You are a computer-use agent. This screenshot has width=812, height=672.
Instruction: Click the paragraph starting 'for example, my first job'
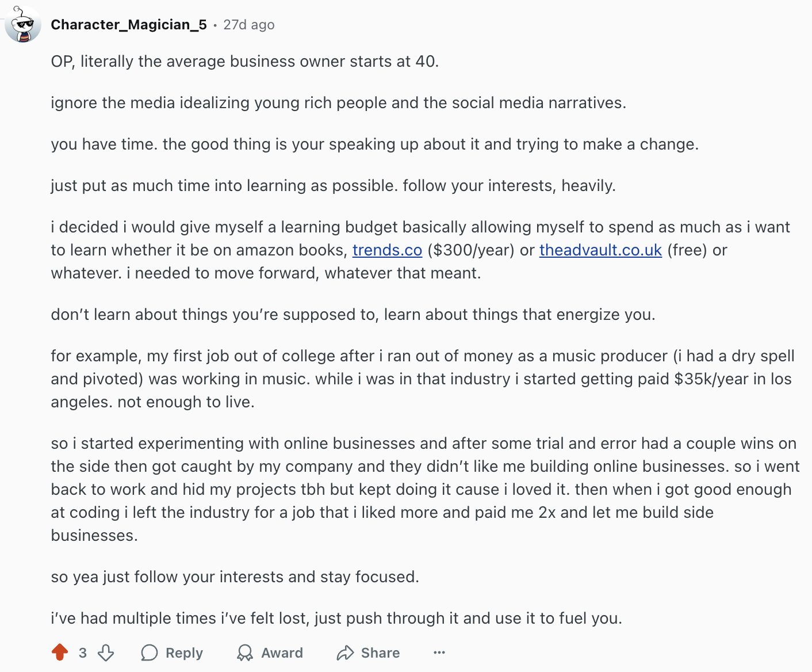click(x=423, y=379)
